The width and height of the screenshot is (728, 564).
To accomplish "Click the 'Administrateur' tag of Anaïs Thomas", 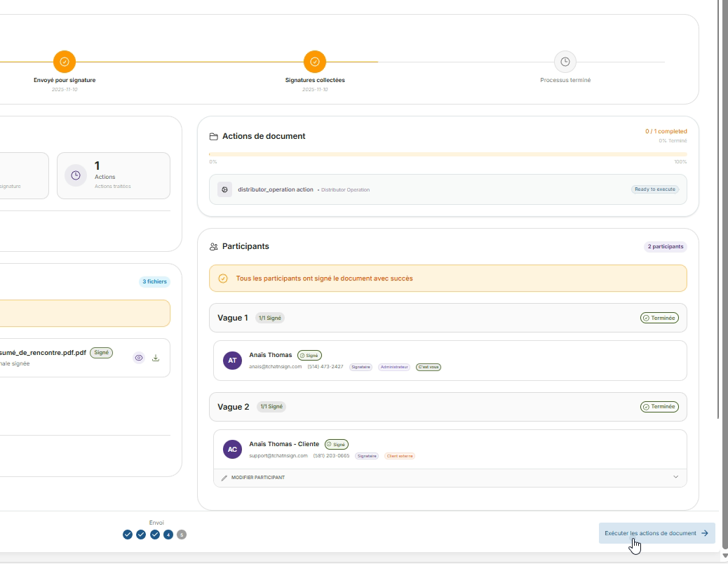I will [x=394, y=367].
